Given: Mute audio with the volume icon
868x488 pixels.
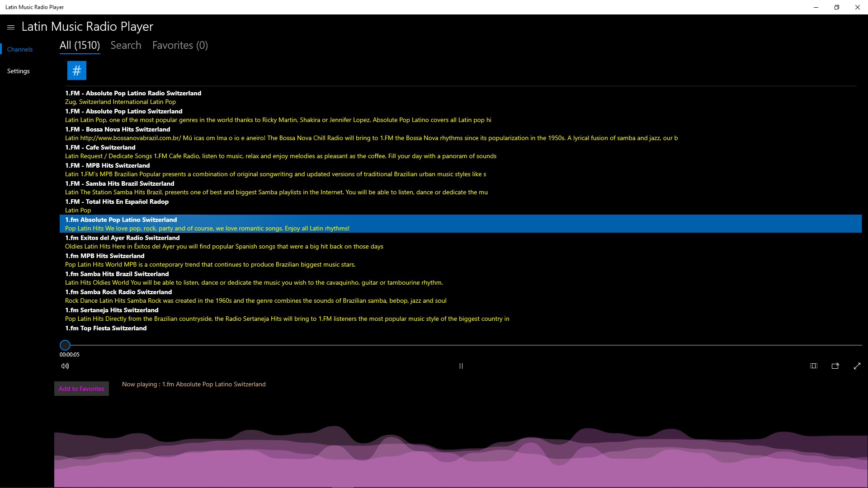Looking at the screenshot, I should pyautogui.click(x=65, y=366).
